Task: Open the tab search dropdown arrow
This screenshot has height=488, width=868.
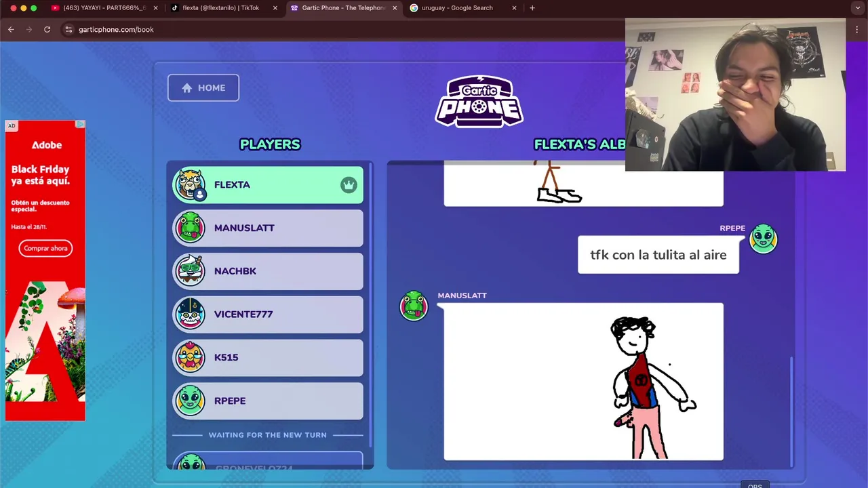Action: point(858,8)
